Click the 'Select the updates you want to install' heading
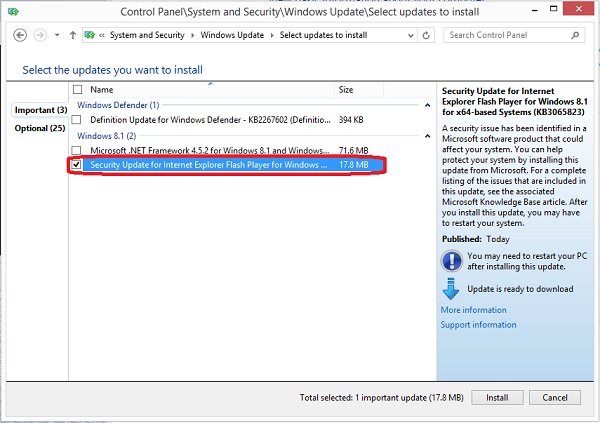This screenshot has width=600, height=423. tap(112, 70)
